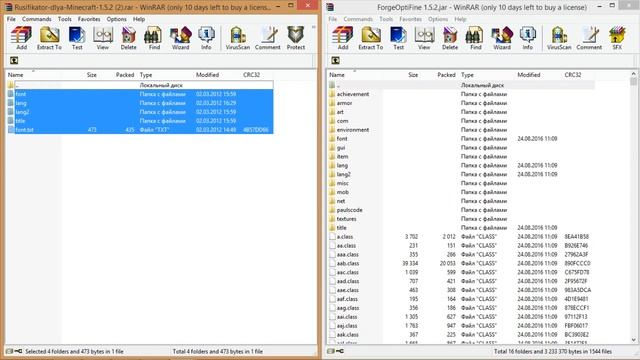
Task: Click SFX icon in ForgeOptiFine window
Action: pyautogui.click(x=617, y=38)
